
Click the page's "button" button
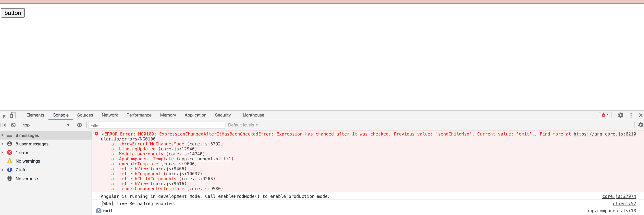[x=13, y=13]
